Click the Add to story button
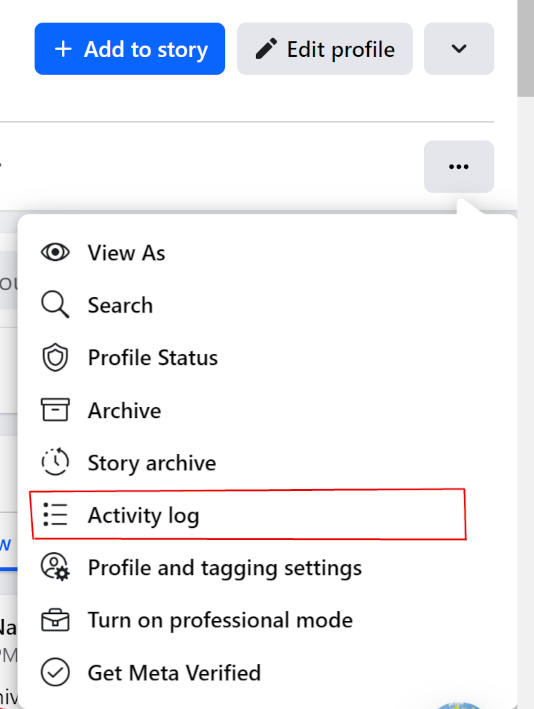This screenshot has height=709, width=534. point(130,49)
